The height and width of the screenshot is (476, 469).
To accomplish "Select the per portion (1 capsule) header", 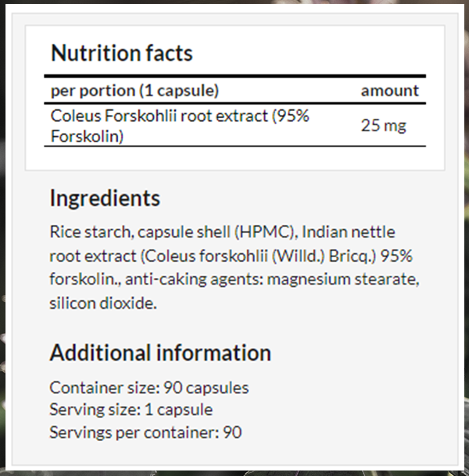I will 134,91.
